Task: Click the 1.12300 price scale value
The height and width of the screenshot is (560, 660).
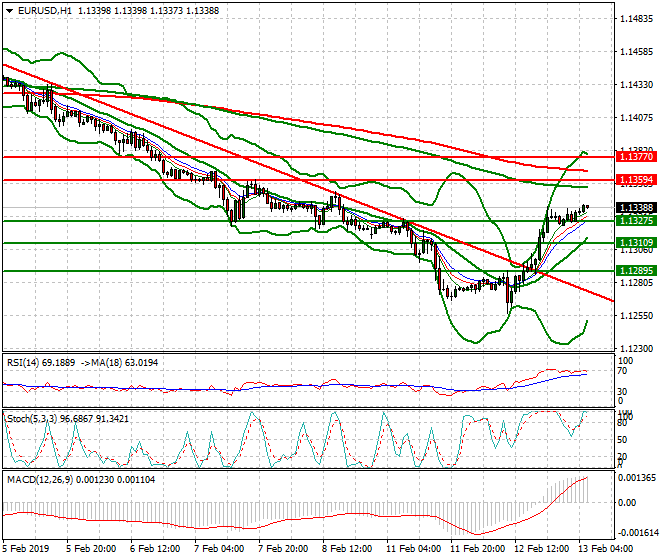Action: tap(637, 349)
